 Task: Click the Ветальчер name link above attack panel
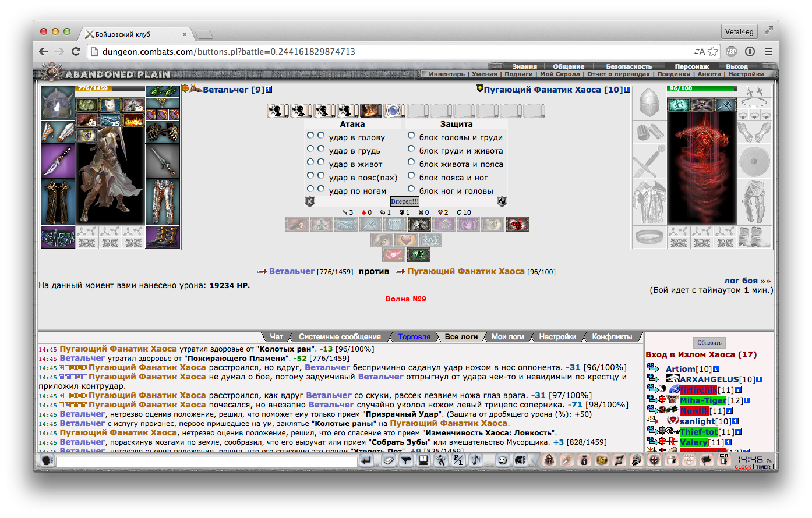225,90
